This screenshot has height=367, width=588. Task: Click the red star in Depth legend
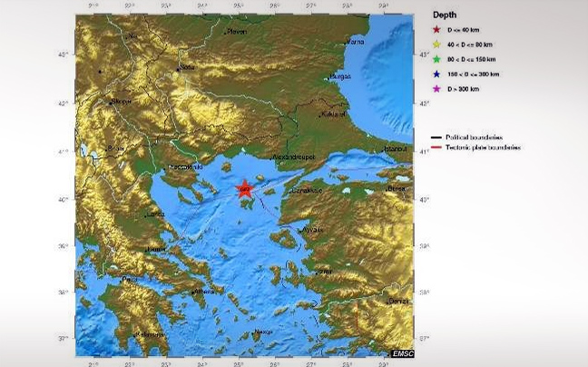pyautogui.click(x=436, y=28)
